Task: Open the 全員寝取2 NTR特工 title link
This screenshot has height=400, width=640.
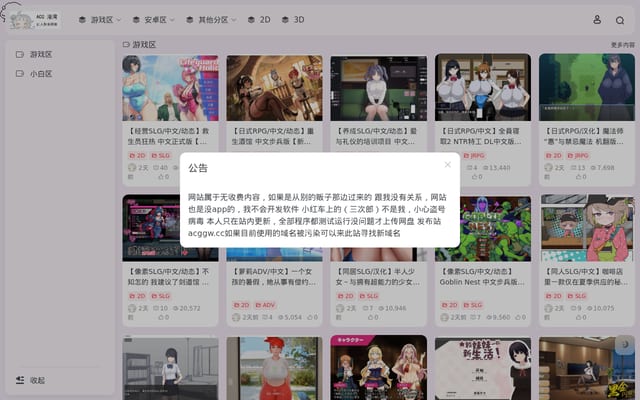Action: 480,136
